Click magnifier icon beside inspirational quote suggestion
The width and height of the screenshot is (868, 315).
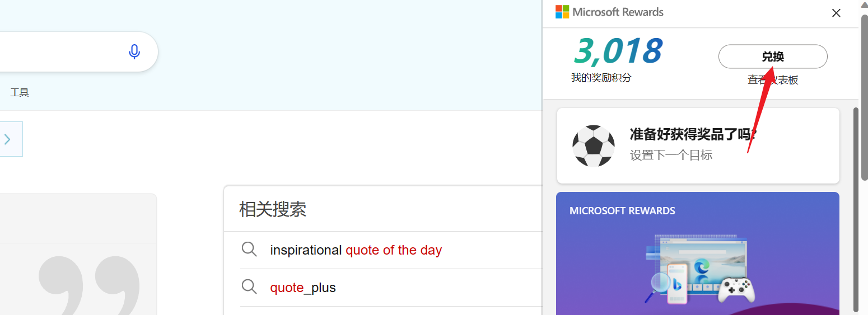click(x=249, y=249)
